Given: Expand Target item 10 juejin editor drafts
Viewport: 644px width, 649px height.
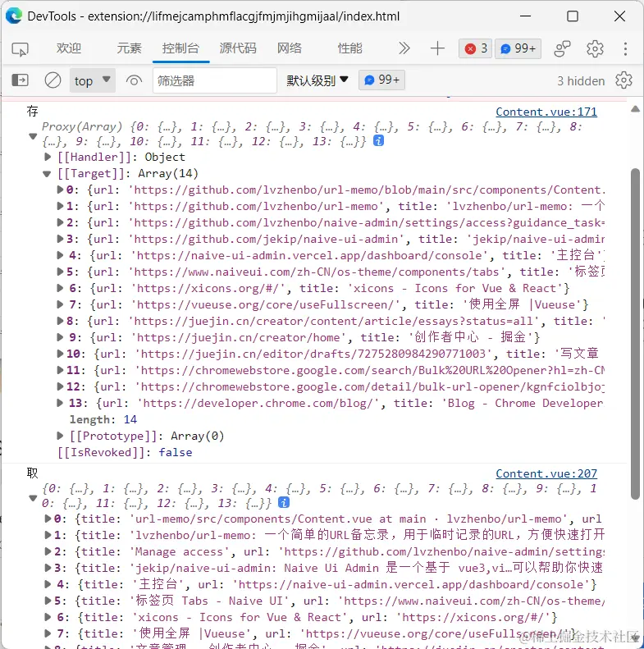Looking at the screenshot, I should (61, 354).
